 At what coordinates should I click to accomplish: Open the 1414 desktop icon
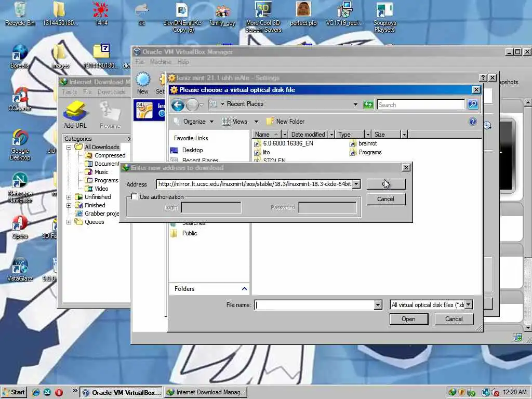click(101, 14)
